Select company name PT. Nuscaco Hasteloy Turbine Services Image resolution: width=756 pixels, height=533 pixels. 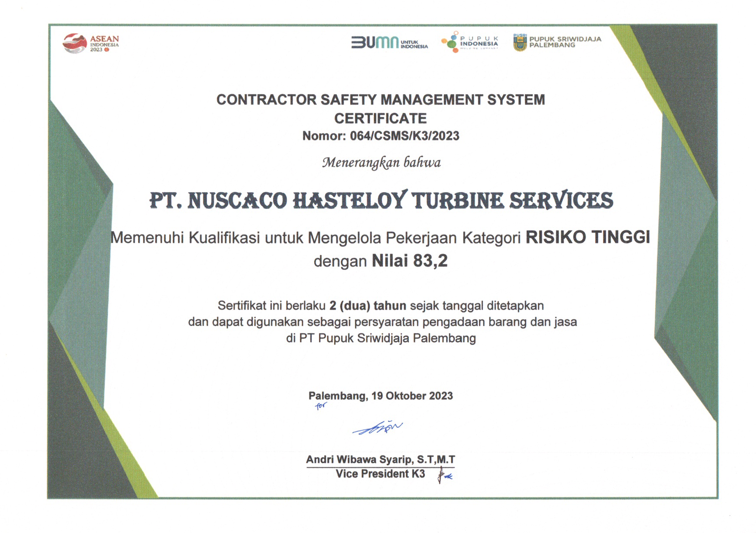click(381, 201)
